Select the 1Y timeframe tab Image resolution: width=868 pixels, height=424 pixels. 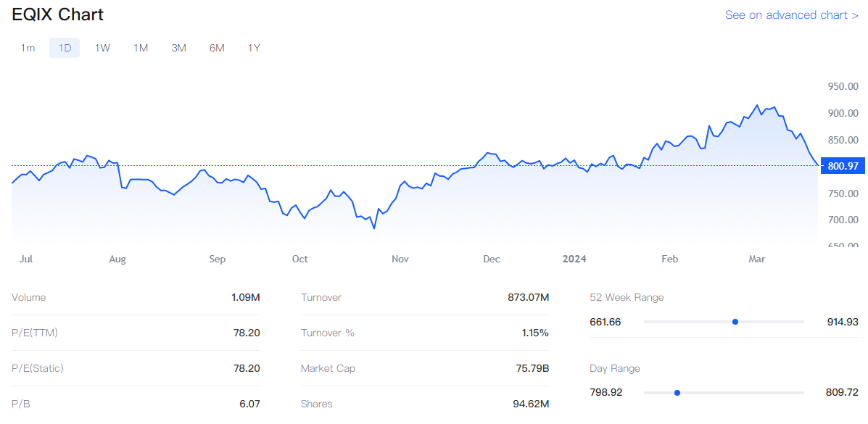[x=254, y=48]
